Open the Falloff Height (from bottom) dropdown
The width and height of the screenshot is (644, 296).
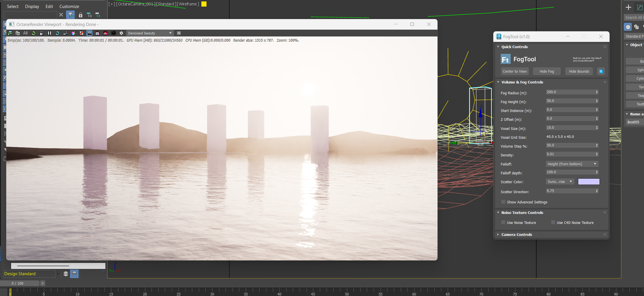[x=572, y=164]
